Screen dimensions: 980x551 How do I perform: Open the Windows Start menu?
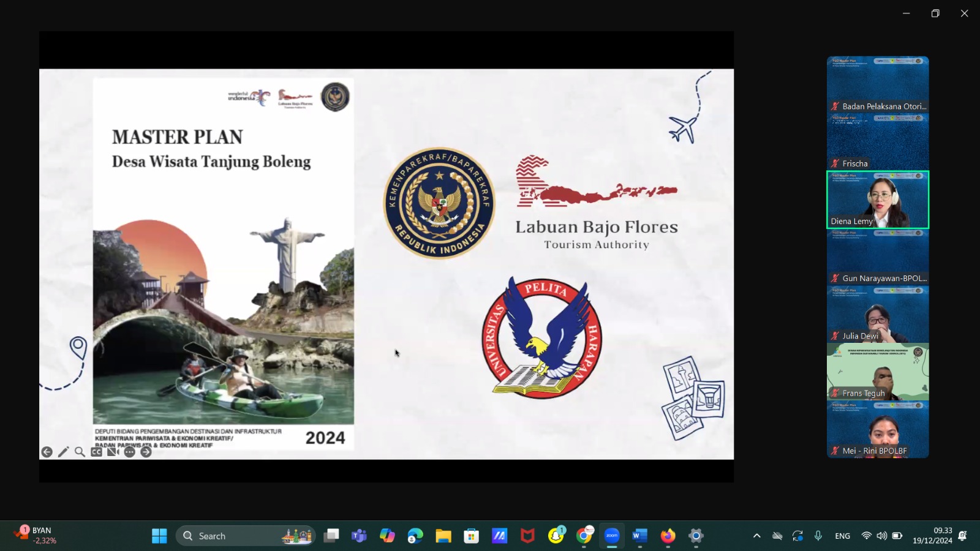[x=159, y=536]
